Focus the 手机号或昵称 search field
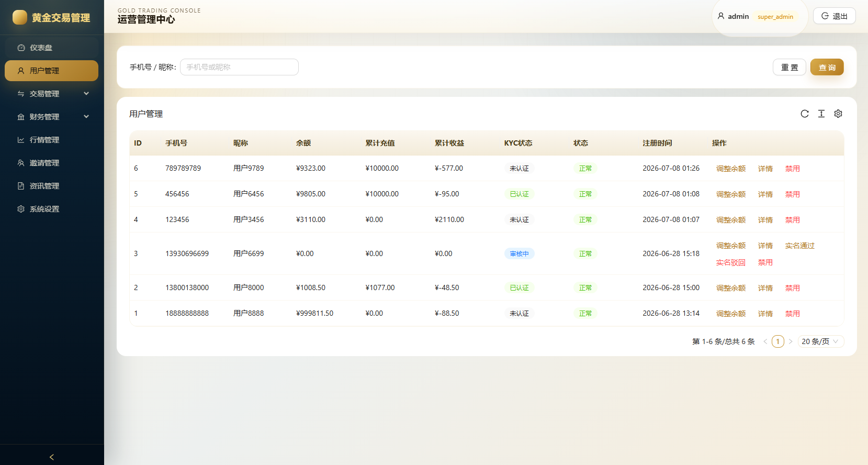 [x=239, y=67]
